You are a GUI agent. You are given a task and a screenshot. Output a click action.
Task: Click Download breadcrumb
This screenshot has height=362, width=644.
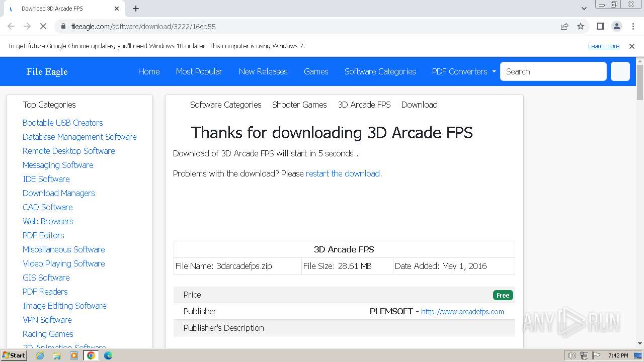click(419, 105)
